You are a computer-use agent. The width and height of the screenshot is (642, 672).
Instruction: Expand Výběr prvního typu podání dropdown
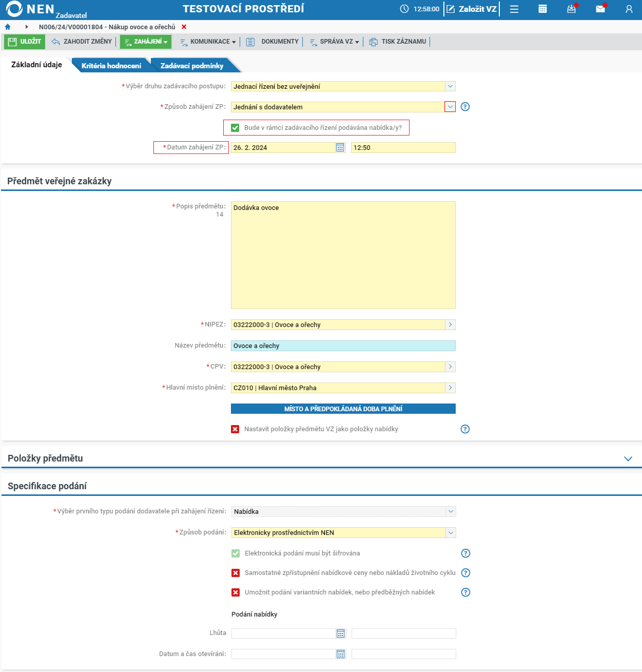pos(451,511)
